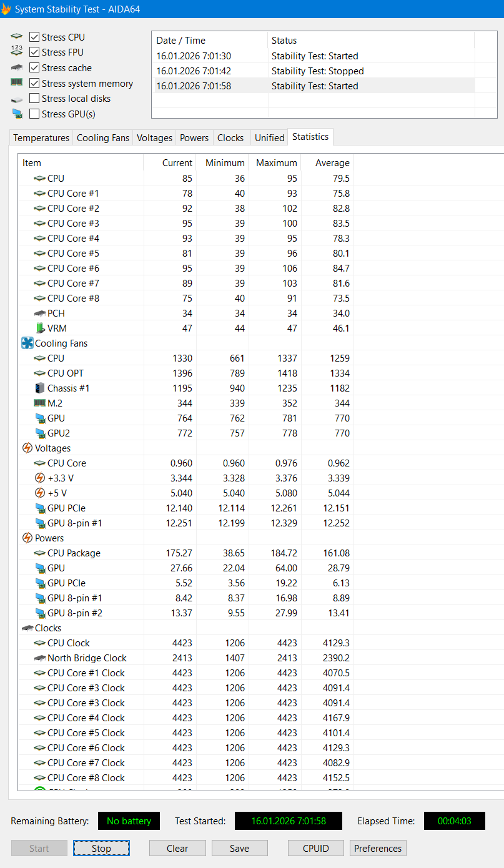Viewport: 504px width, 868px height.
Task: Sort by the Current column header
Action: click(170, 162)
